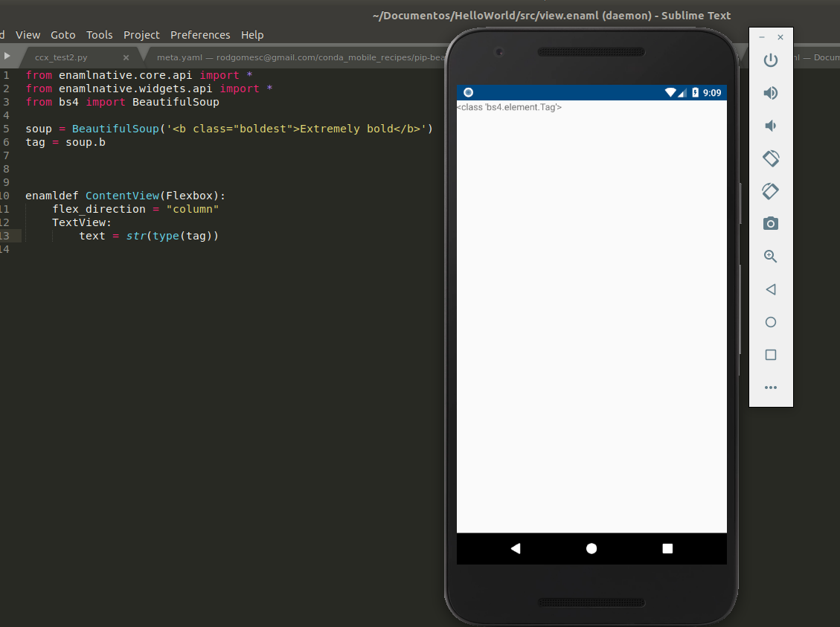Take a screenshot with the camera icon
Image resolution: width=840 pixels, height=627 pixels.
pyautogui.click(x=770, y=224)
